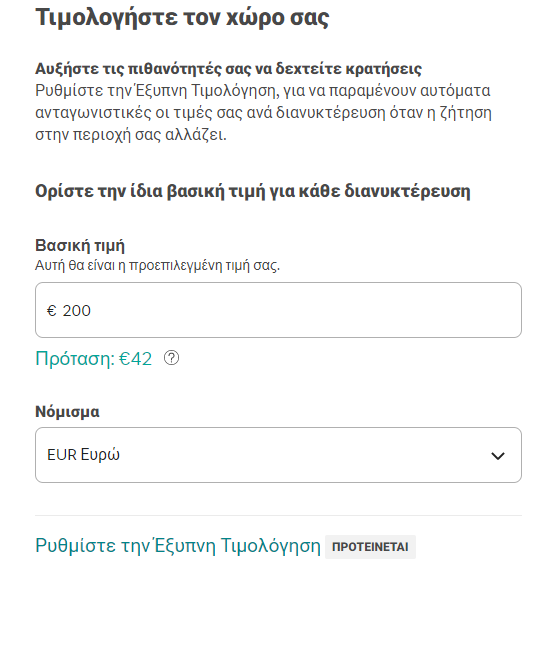Image resolution: width=533 pixels, height=653 pixels.
Task: Click the ΠΡΟΤΕΙΝΕΤΑΙ badge
Action: pyautogui.click(x=370, y=547)
